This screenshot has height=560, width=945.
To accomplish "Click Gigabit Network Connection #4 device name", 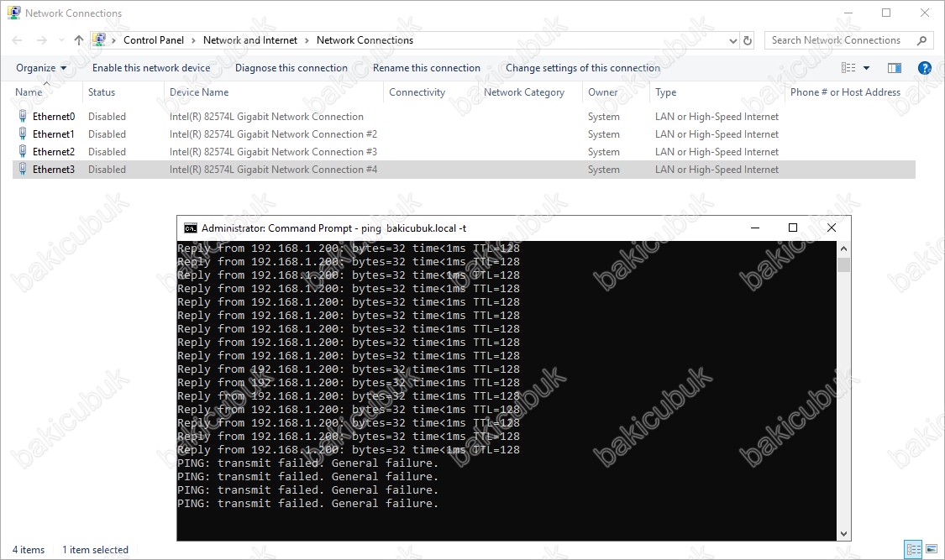I will [273, 170].
